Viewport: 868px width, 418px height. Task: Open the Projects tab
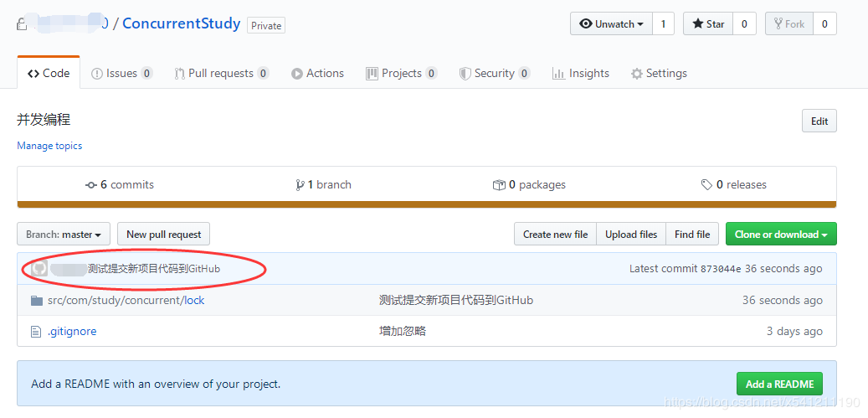tap(402, 73)
